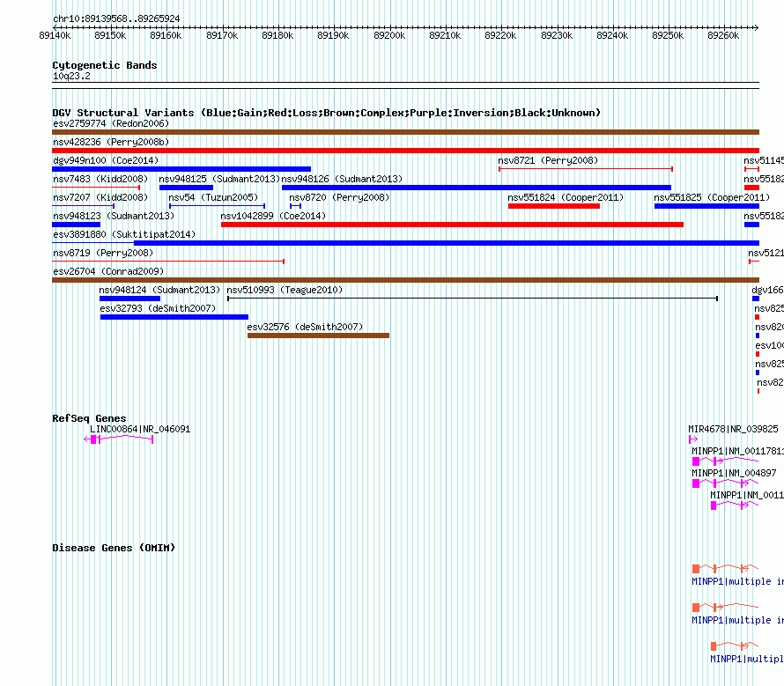Click the 10q23.2 cytogenetic band label
This screenshot has height=686, width=784.
[x=71, y=76]
